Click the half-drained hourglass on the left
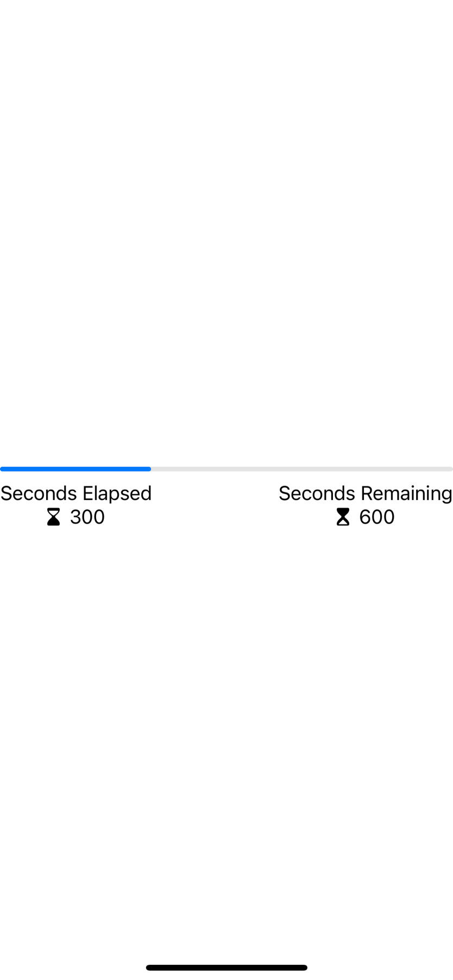453x980 pixels. tap(53, 516)
